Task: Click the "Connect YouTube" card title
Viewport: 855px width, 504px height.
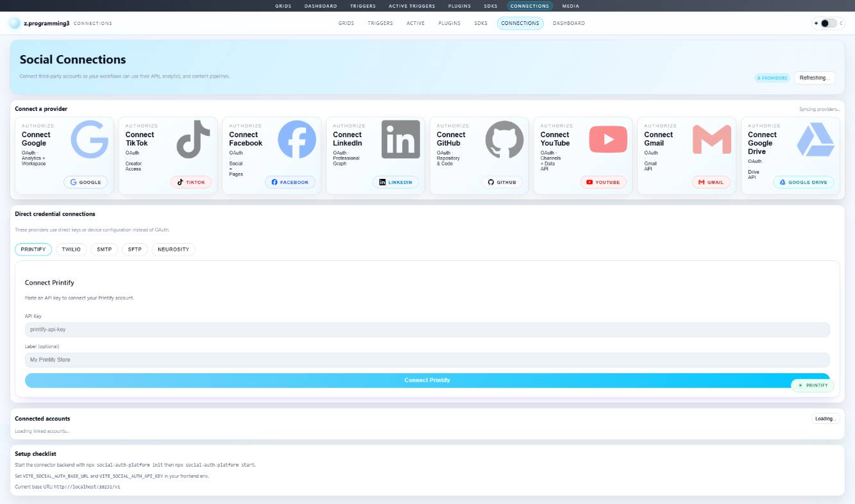Action: pos(555,139)
